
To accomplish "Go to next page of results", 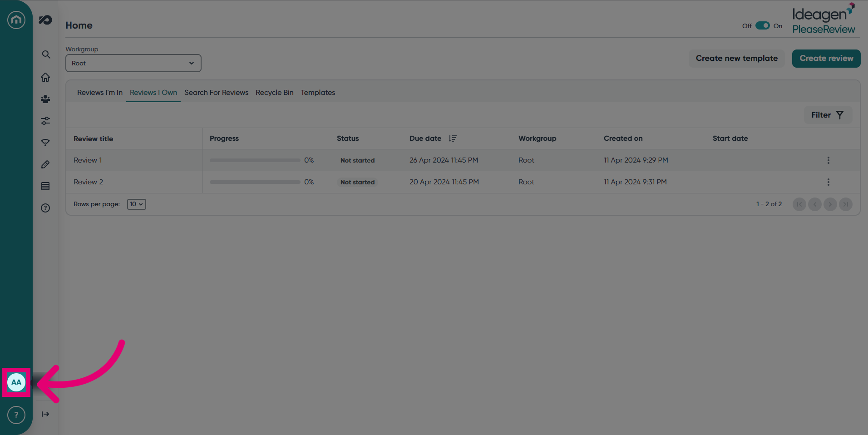I will 830,204.
